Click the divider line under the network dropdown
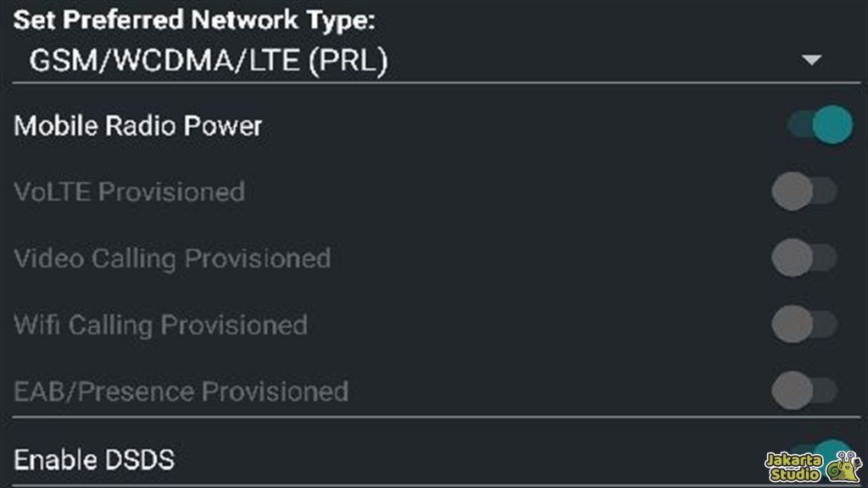This screenshot has height=488, width=868. [432, 83]
